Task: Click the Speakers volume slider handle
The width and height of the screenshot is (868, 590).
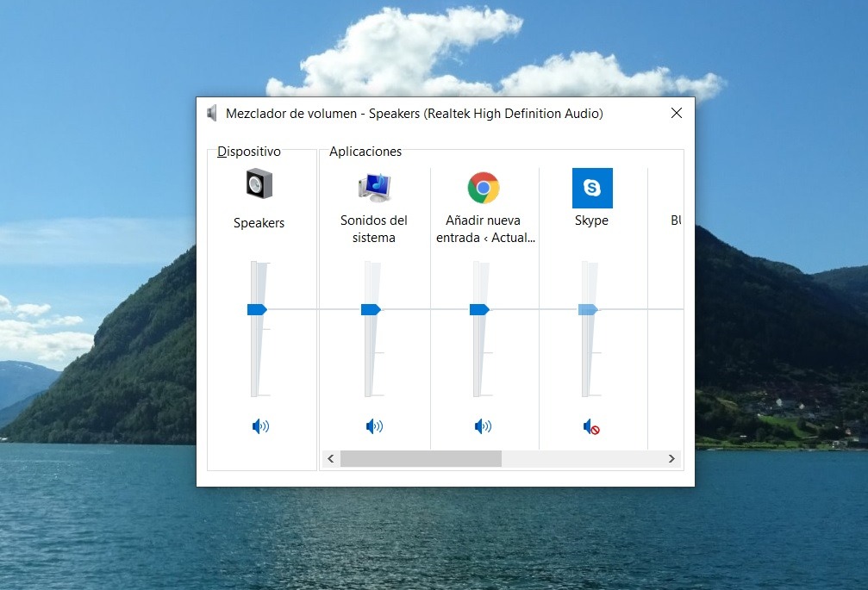Action: (257, 309)
